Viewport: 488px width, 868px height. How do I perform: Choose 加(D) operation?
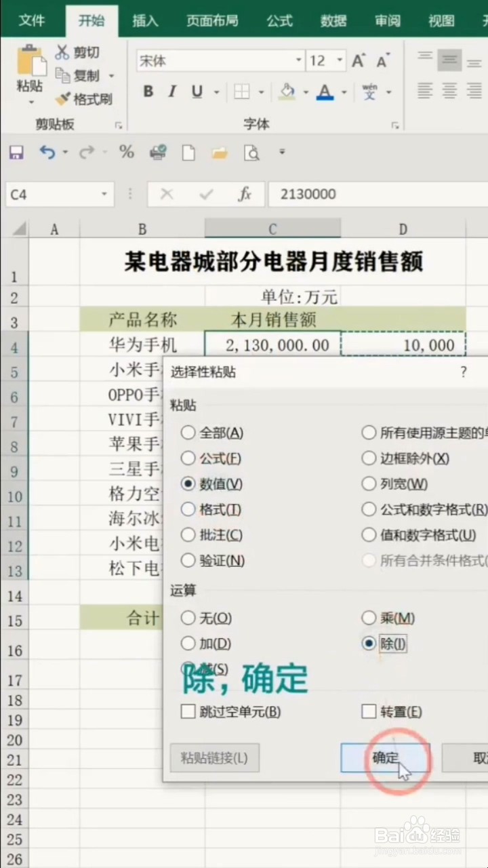pos(206,644)
